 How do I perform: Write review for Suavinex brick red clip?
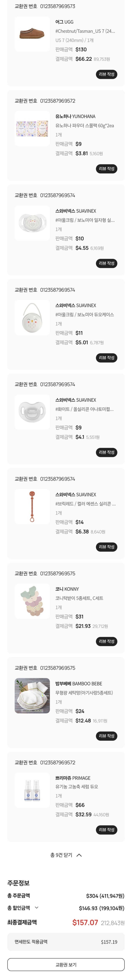coord(107,547)
